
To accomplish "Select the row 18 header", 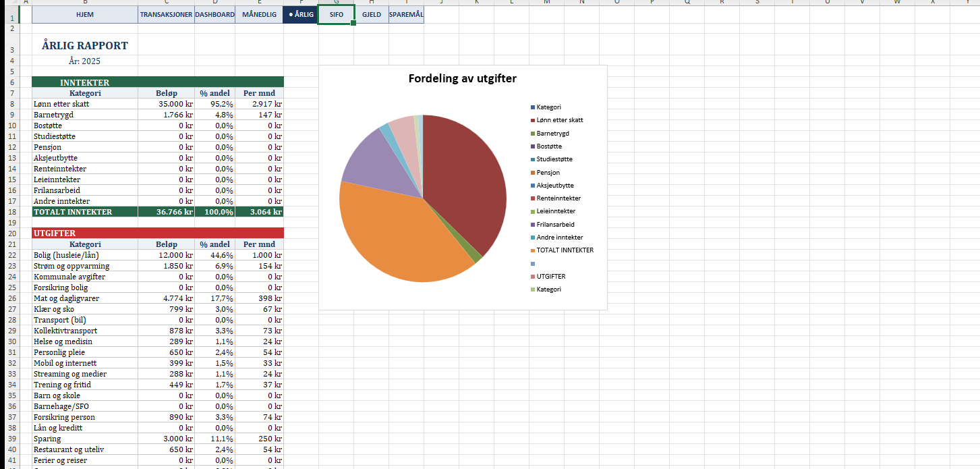I will (x=12, y=212).
